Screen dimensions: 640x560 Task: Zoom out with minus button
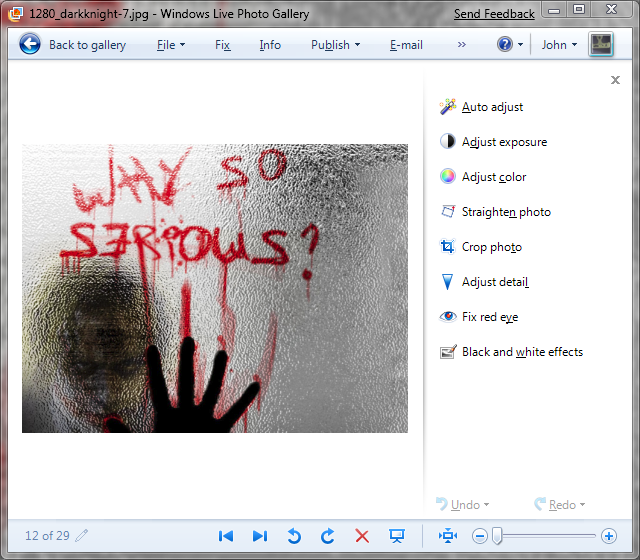480,536
